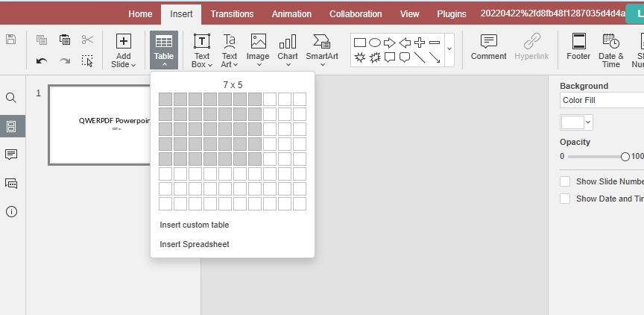Select the minus shape
This screenshot has width=644, height=315.
tap(434, 43)
